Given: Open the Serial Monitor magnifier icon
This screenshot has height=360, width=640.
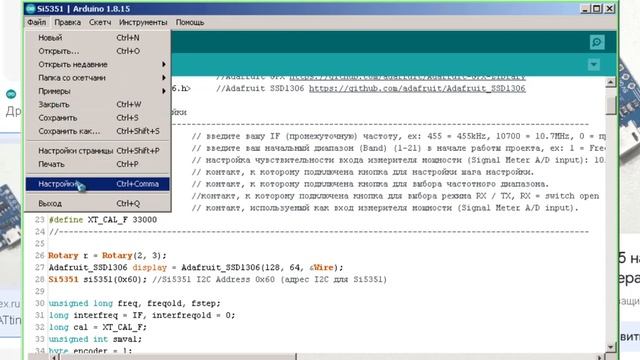Looking at the screenshot, I should 597,42.
